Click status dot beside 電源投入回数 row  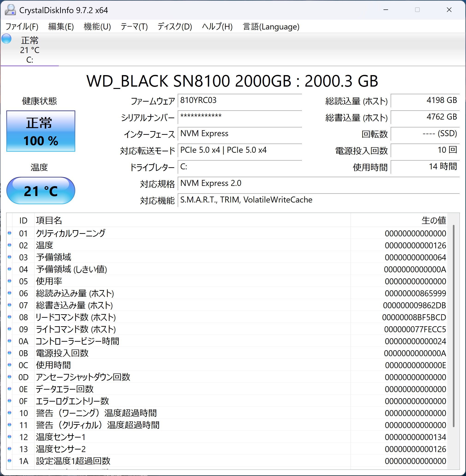9,353
